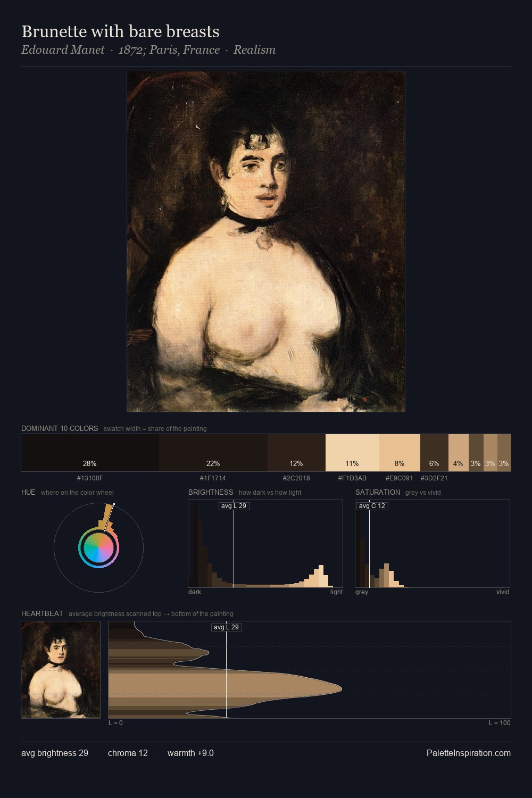
Task: Click the 'BRIGHTNESS' section heading
Action: [211, 492]
